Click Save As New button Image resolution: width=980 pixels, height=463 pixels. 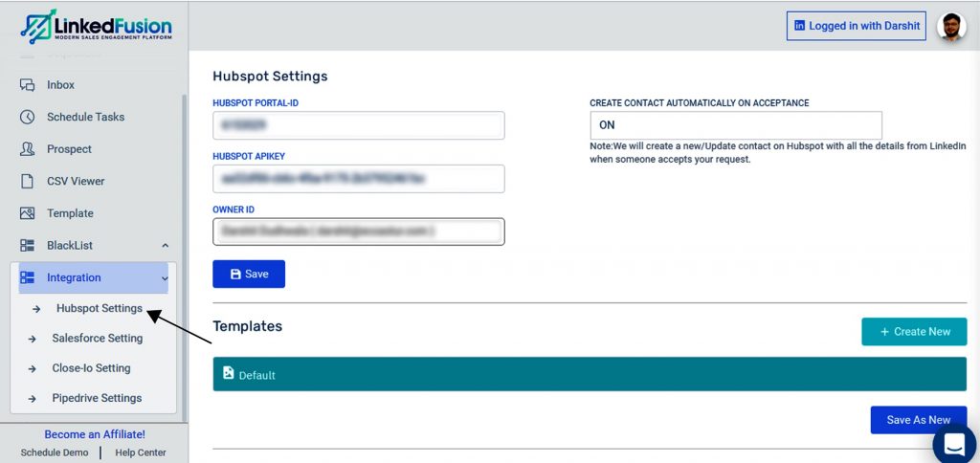[919, 420]
